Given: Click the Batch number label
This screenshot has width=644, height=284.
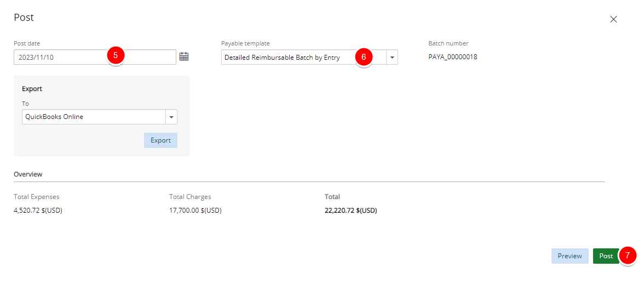Looking at the screenshot, I should [x=449, y=43].
